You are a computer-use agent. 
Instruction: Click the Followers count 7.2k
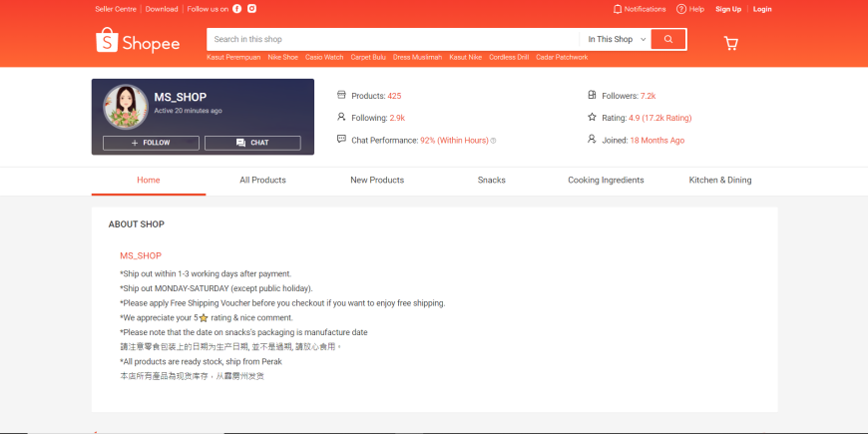(648, 96)
